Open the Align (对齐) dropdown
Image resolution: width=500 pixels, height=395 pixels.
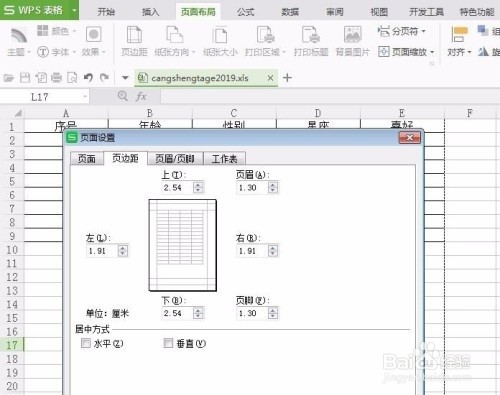pyautogui.click(x=459, y=52)
